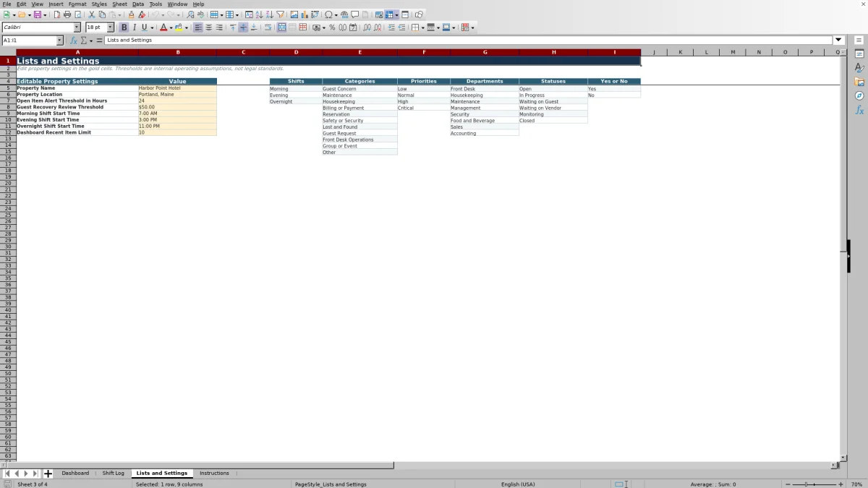The width and height of the screenshot is (868, 488).
Task: Click the Insert Chart icon
Action: (x=305, y=14)
